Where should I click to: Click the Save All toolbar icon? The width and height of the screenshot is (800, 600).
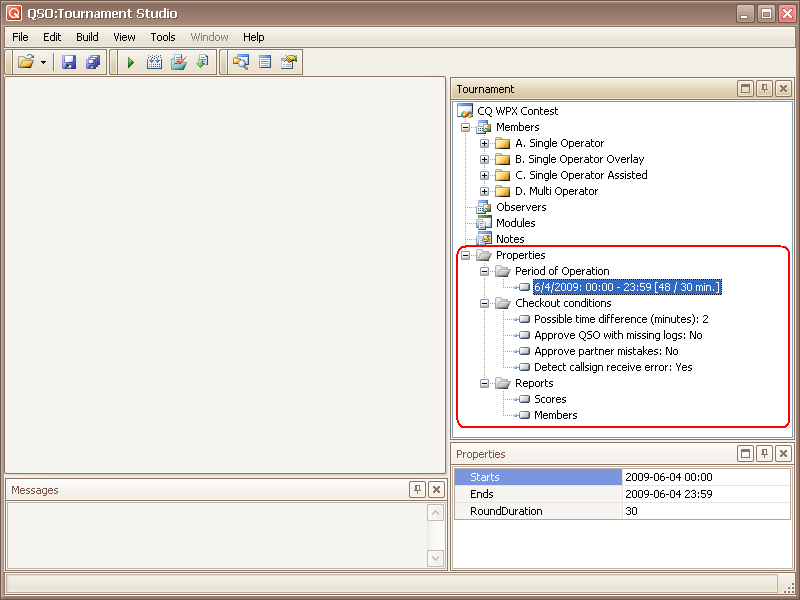[92, 62]
